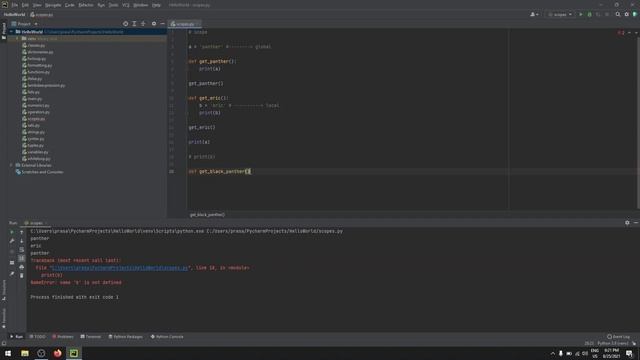Image resolution: width=640 pixels, height=360 pixels.
Task: Open the Edit menu
Action: pyautogui.click(x=25, y=5)
